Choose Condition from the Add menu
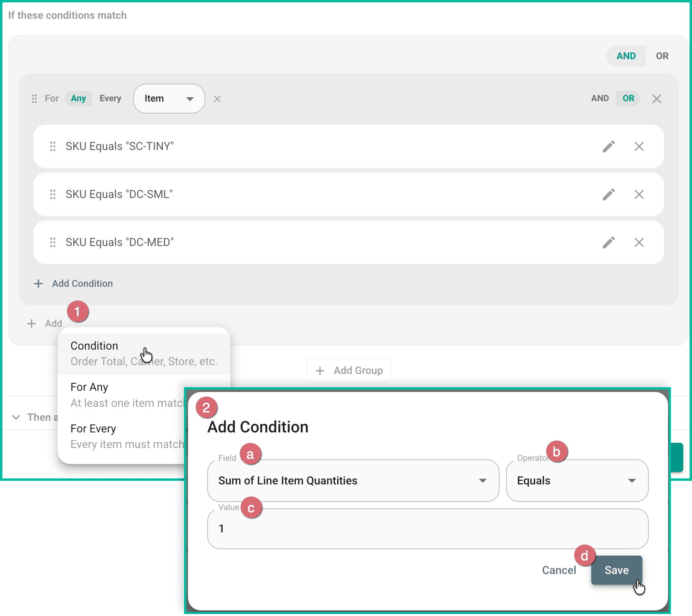 [x=144, y=354]
